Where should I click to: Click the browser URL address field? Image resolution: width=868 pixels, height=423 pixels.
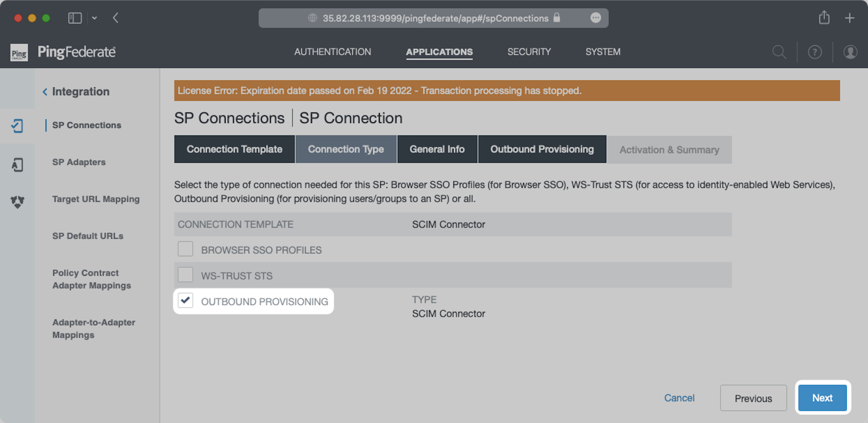[x=434, y=18]
